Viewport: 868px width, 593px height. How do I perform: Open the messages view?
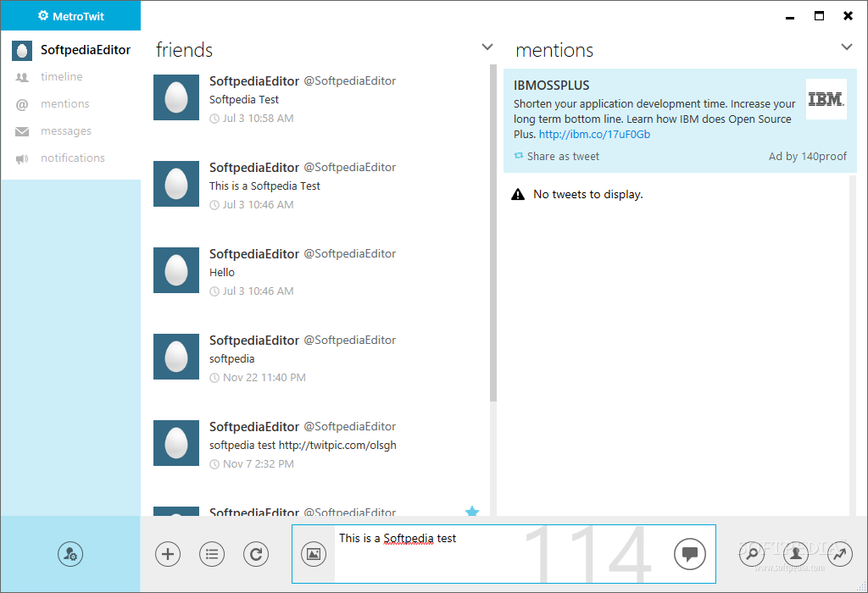pyautogui.click(x=66, y=130)
